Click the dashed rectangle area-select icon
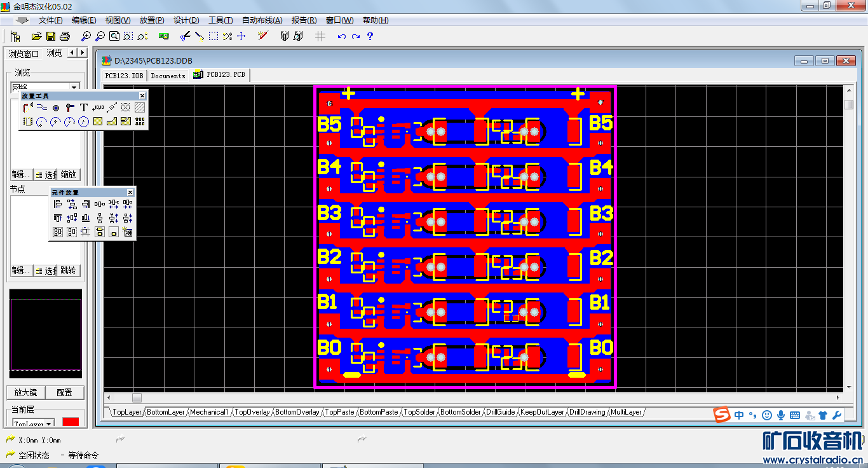The image size is (868, 468). [214, 36]
